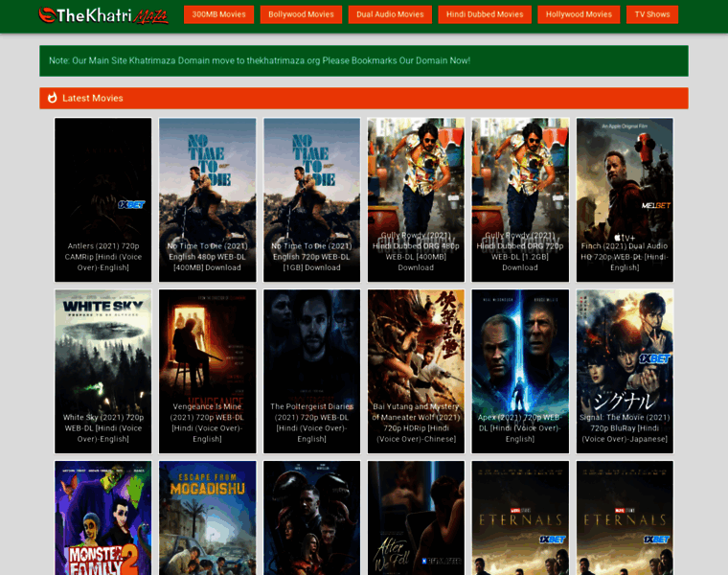
Task: Open the TV Shows section
Action: (652, 14)
